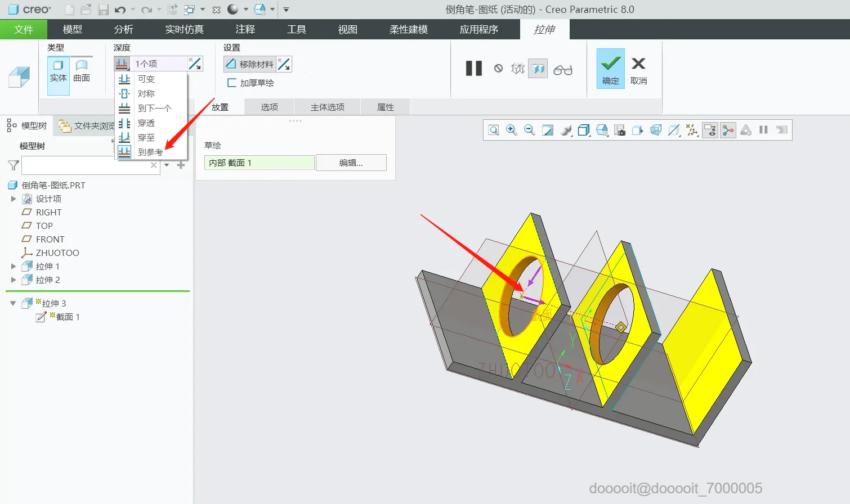Switch to the 分析 ribbon tab
The image size is (850, 504).
tap(124, 29)
